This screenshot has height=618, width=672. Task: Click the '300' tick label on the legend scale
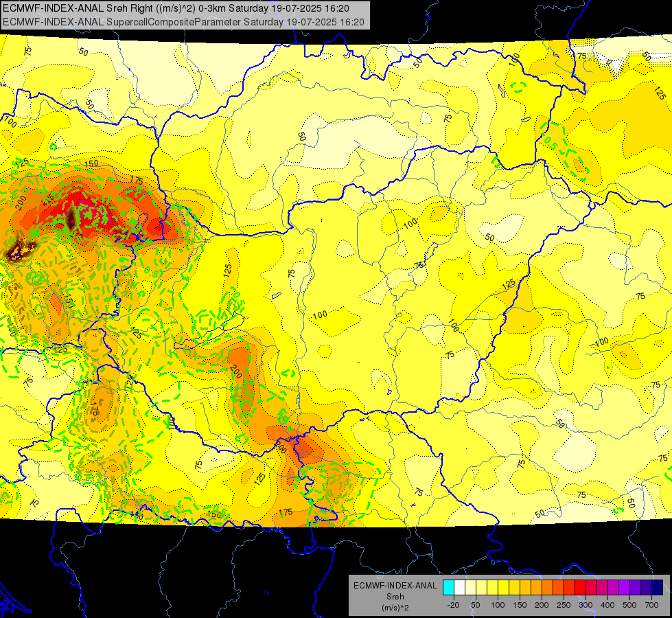pos(586,605)
